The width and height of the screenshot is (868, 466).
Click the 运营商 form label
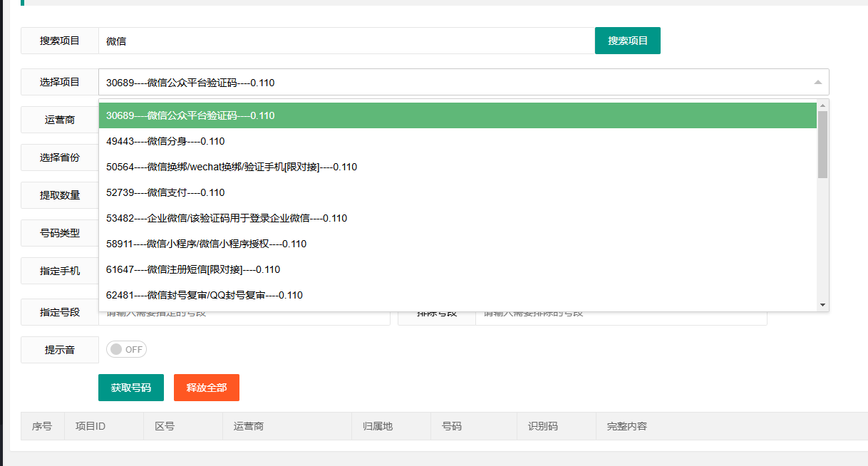click(x=60, y=120)
